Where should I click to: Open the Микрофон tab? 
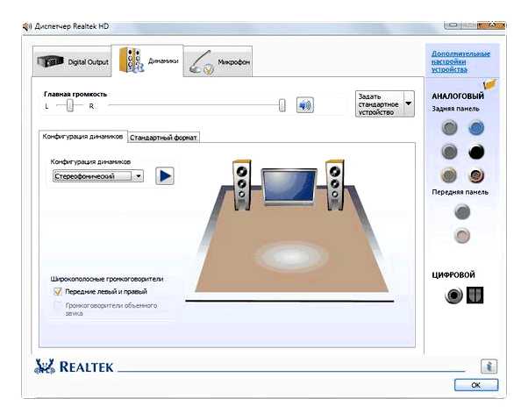(218, 61)
